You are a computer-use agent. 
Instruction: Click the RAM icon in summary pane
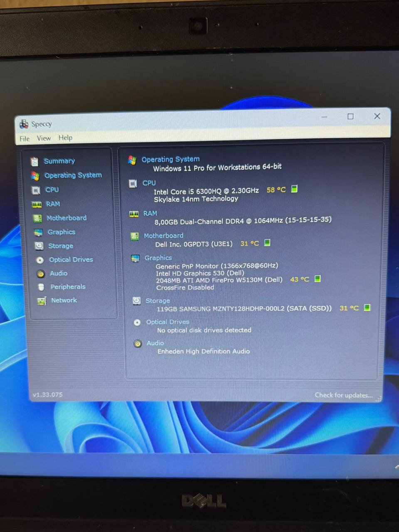click(x=134, y=214)
